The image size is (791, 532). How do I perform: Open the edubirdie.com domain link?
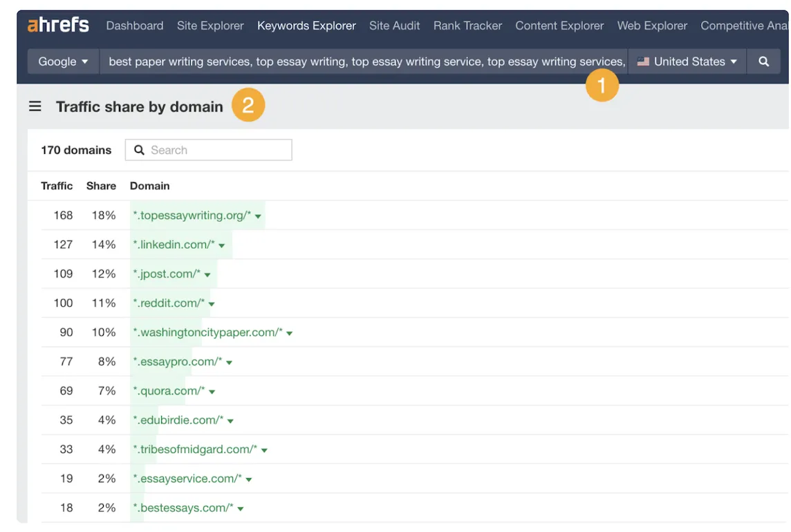[x=178, y=420]
